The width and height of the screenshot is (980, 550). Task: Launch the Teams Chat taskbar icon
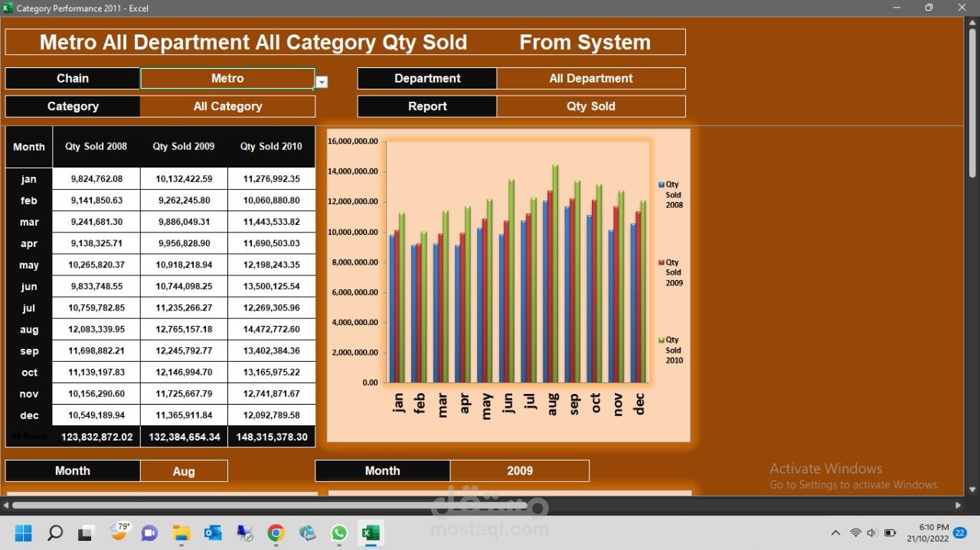pyautogui.click(x=149, y=532)
